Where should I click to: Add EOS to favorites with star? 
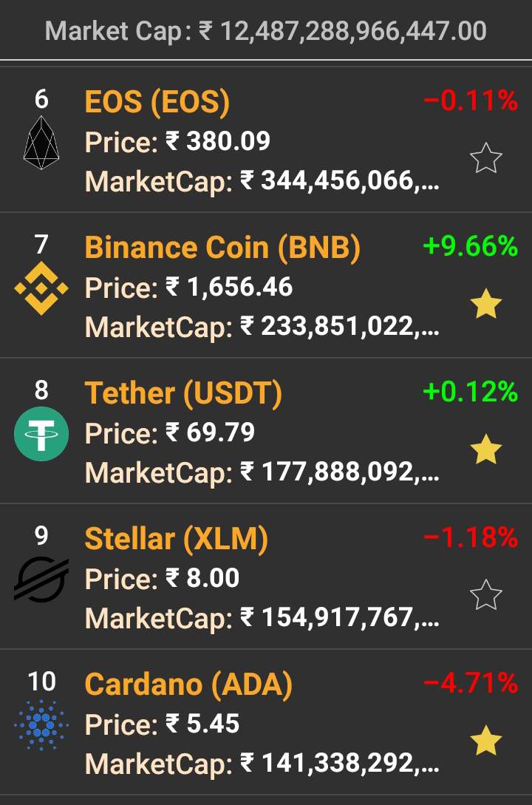point(486,158)
